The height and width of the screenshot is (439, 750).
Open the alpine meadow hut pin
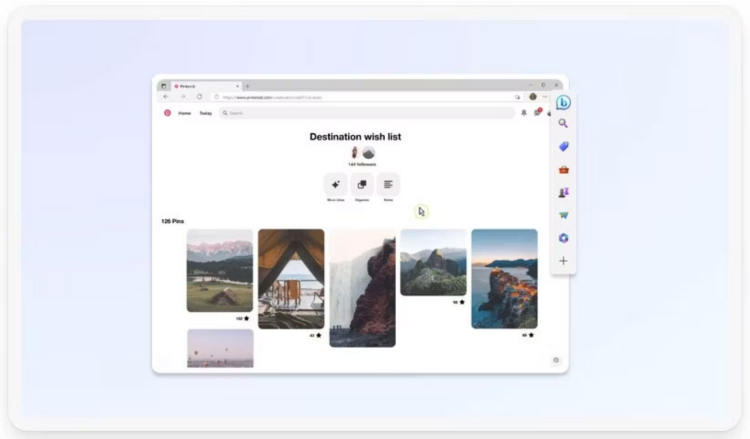pos(220,271)
